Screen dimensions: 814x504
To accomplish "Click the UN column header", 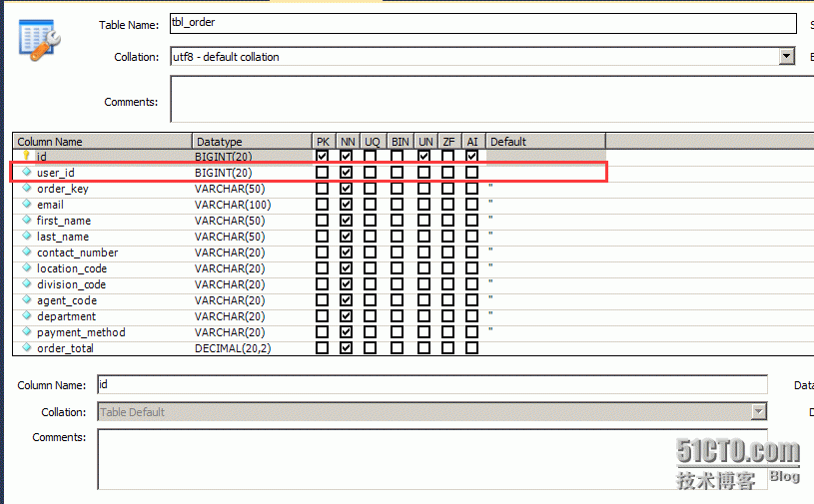I will pyautogui.click(x=426, y=141).
